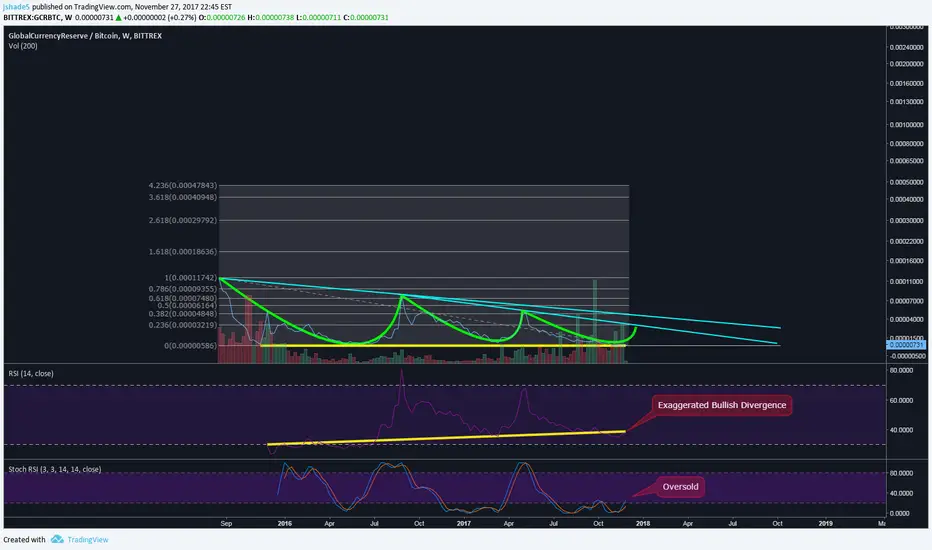Click the 0(0.00000586) Fibonacci level label
Viewport: 932px width, 550px height.
(191, 345)
